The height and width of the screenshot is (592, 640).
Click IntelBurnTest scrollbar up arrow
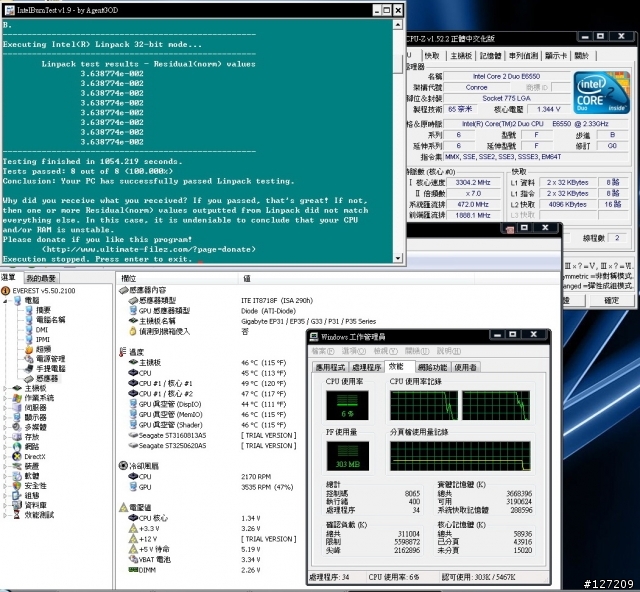pos(398,25)
